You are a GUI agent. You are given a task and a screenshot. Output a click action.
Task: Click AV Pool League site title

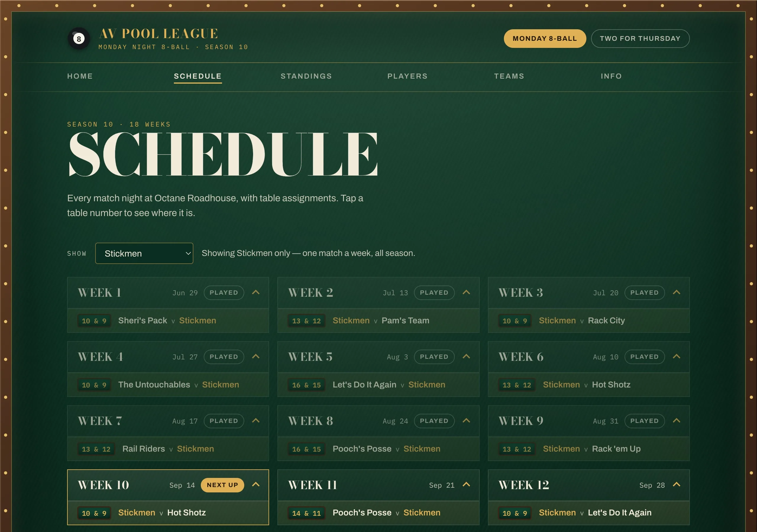(x=158, y=34)
